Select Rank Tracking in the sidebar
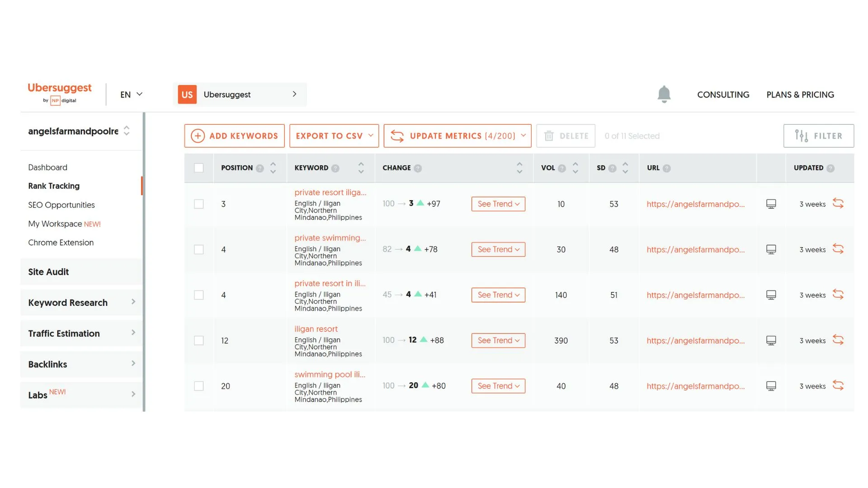 pos(54,186)
